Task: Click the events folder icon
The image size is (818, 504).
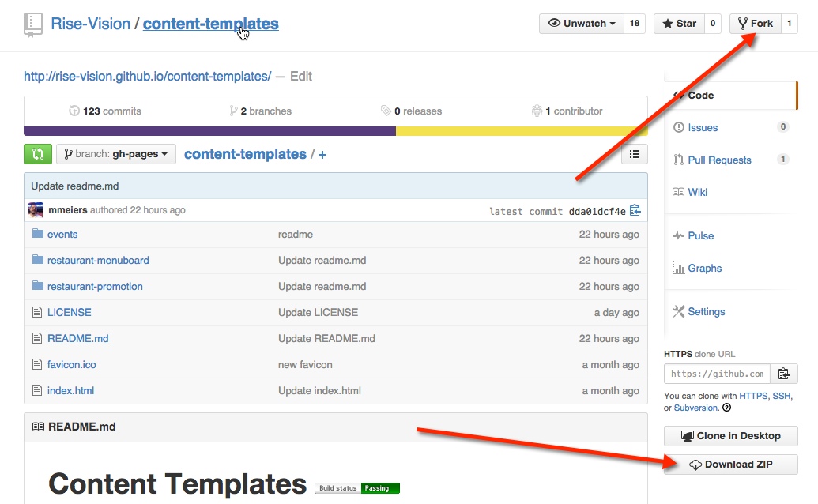Action: coord(38,233)
